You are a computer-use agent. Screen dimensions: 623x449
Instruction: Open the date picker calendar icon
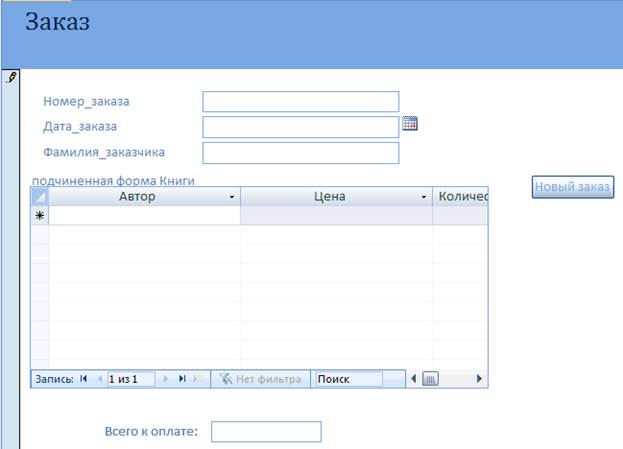(410, 124)
